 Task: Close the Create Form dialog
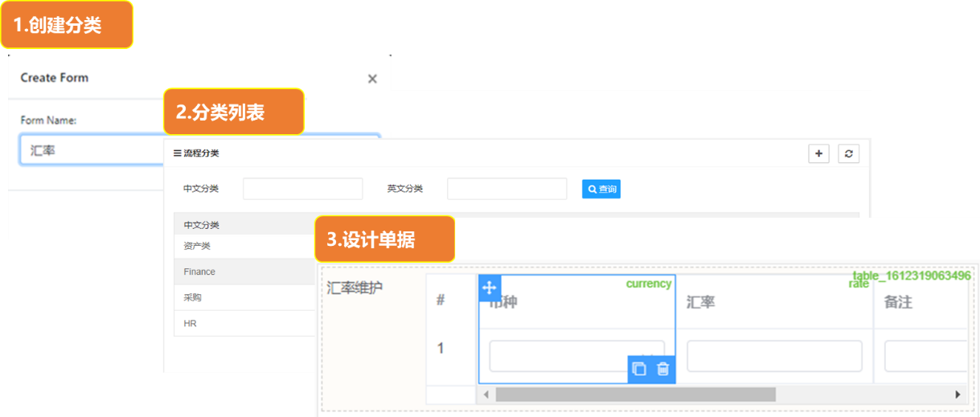coord(372,79)
